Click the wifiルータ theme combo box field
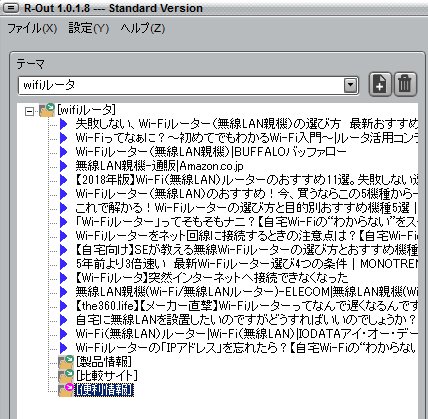Screen dimensions: 428x419 click(188, 85)
